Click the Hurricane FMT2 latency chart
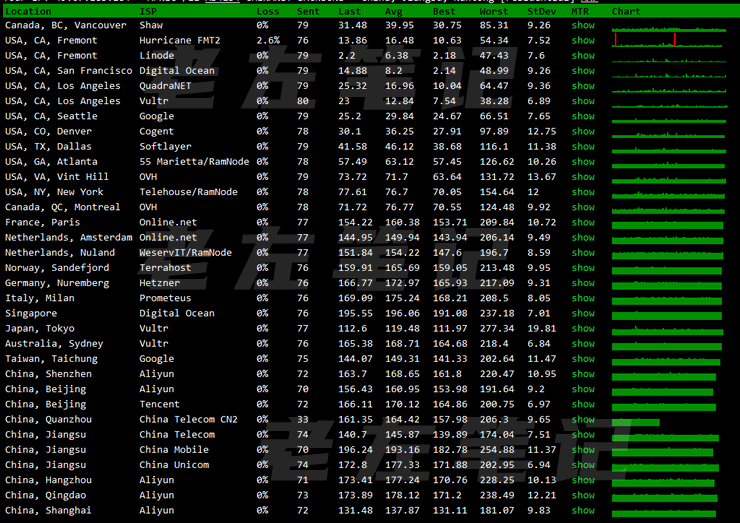Image resolution: width=740 pixels, height=523 pixels. tap(667, 40)
